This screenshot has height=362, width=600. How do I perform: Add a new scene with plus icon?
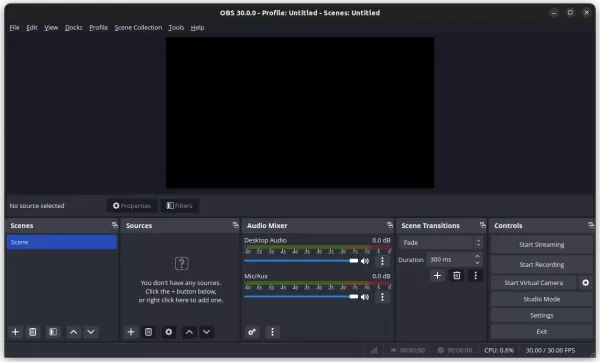coord(15,332)
